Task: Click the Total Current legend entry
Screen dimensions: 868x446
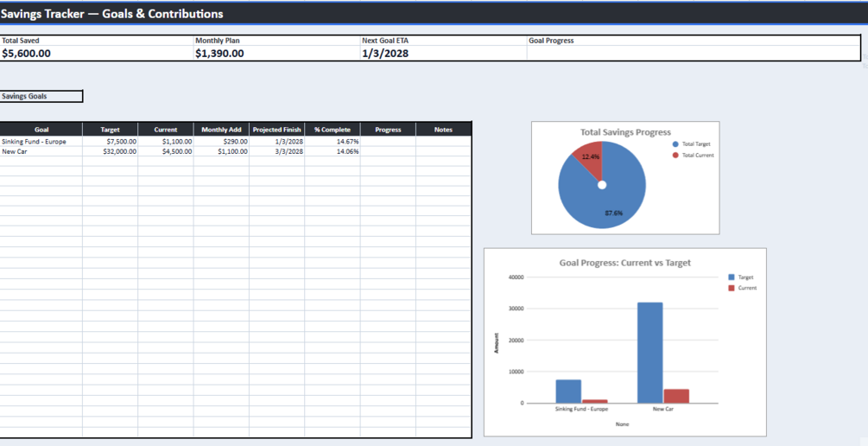Action: pos(693,155)
